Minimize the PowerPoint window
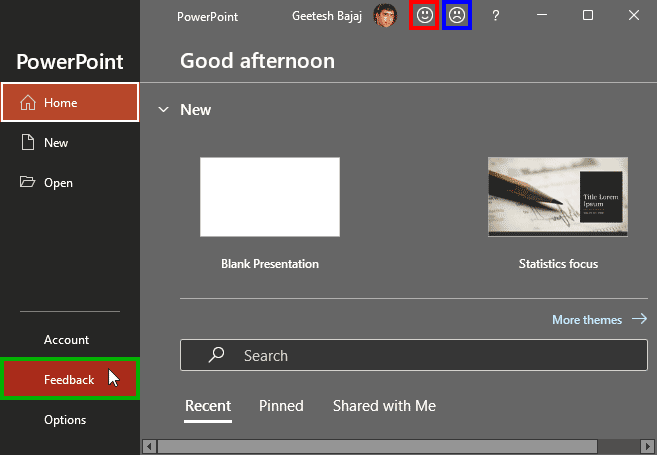Viewport: 657px width, 455px height. pos(542,16)
